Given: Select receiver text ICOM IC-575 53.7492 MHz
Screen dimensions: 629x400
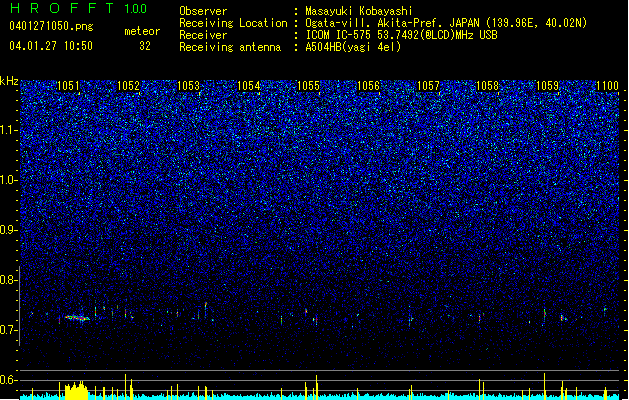Looking at the screenshot, I should pyautogui.click(x=401, y=35).
